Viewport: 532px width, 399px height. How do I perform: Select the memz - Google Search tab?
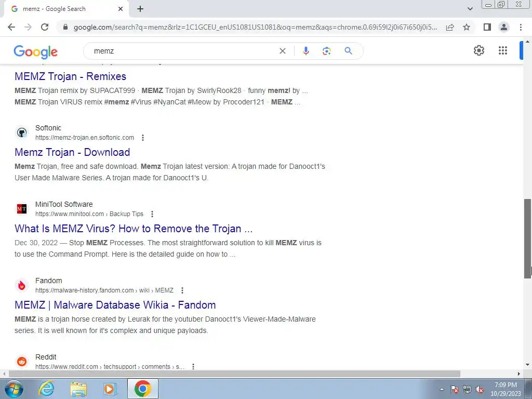pos(66,9)
